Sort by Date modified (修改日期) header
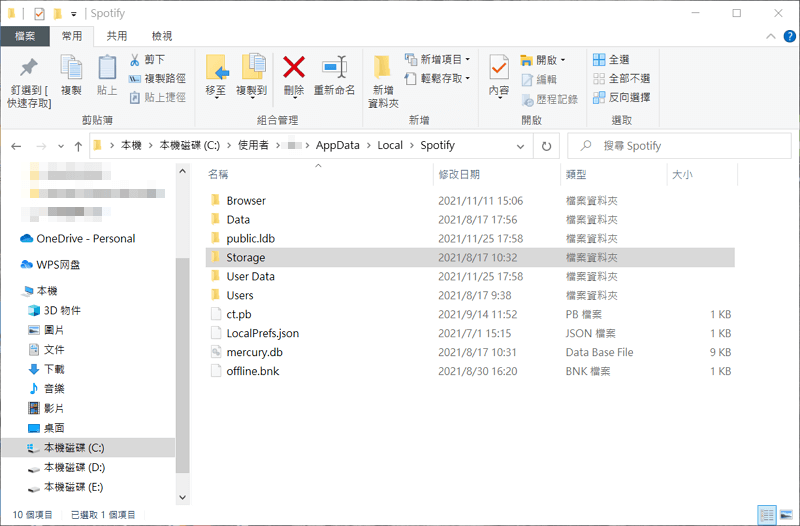Image resolution: width=800 pixels, height=526 pixels. tap(497, 174)
